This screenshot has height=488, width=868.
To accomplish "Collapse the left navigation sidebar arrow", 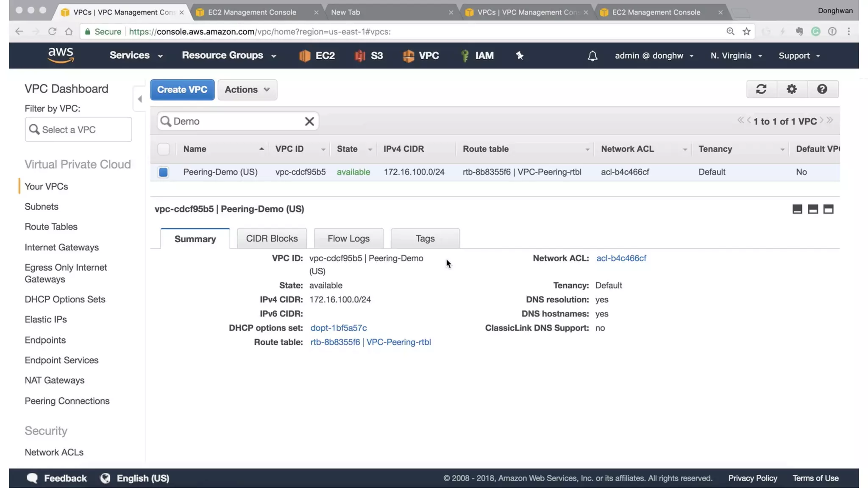I will (x=139, y=99).
